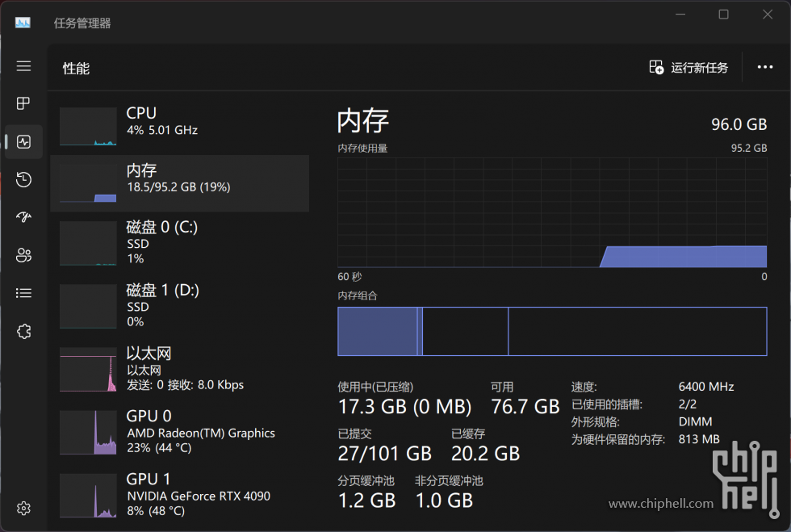Click the 95.2 GB chart maximum label
791x532 pixels.
(x=749, y=148)
